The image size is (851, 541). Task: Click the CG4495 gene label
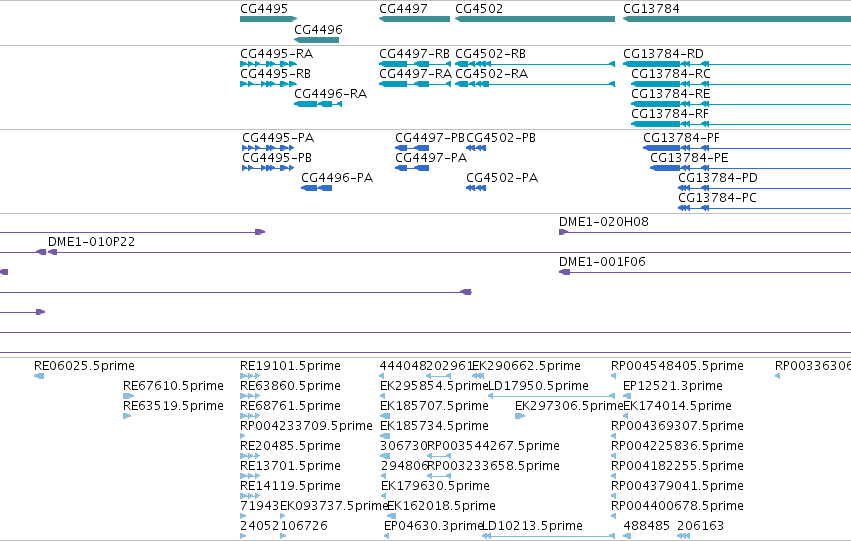tap(264, 9)
